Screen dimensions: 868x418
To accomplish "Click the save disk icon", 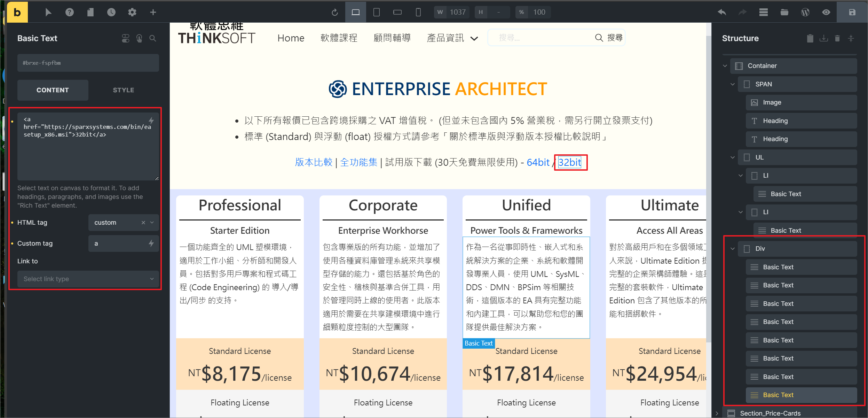I will click(852, 12).
